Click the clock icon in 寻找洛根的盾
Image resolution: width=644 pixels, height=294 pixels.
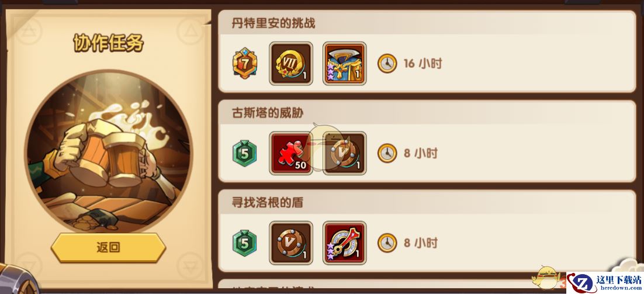tap(387, 243)
